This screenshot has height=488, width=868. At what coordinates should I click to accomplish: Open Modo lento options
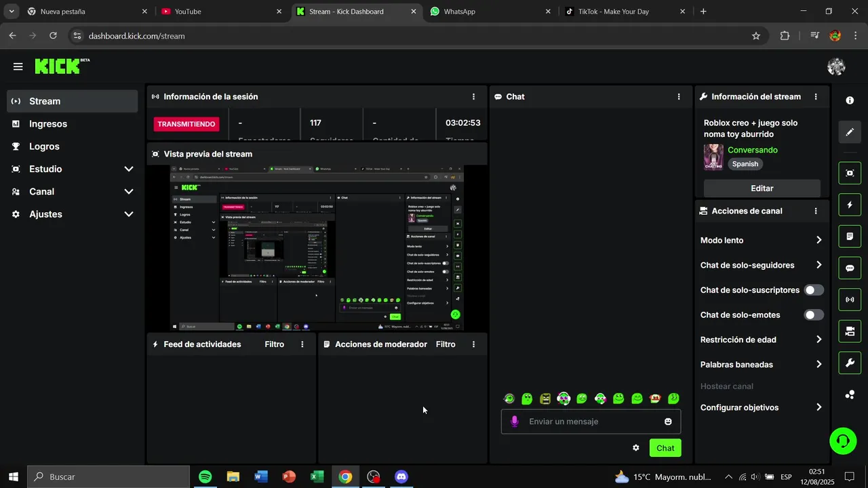click(x=762, y=241)
